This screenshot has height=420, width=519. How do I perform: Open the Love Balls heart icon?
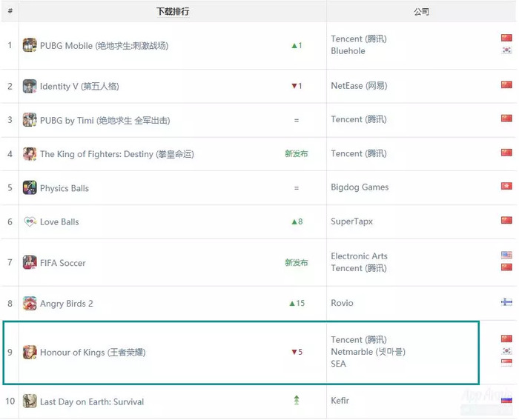[30, 221]
